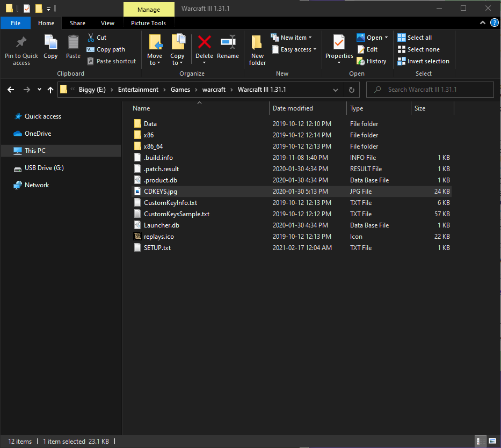Click the Manage contextual tab
The height and width of the screenshot is (448, 501).
pos(149,10)
